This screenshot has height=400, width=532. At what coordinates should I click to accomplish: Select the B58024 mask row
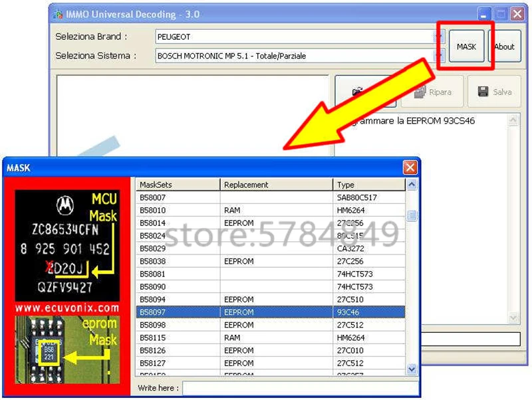click(x=271, y=236)
